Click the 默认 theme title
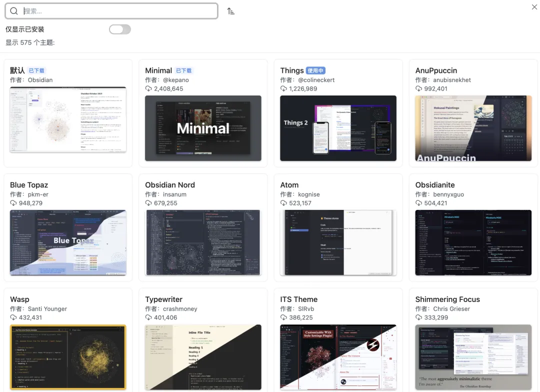 17,70
